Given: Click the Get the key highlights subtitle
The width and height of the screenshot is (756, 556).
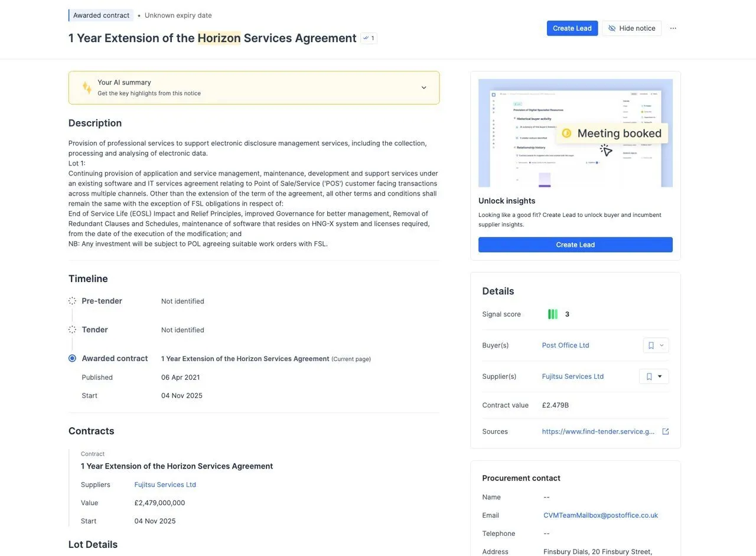Looking at the screenshot, I should tap(149, 93).
